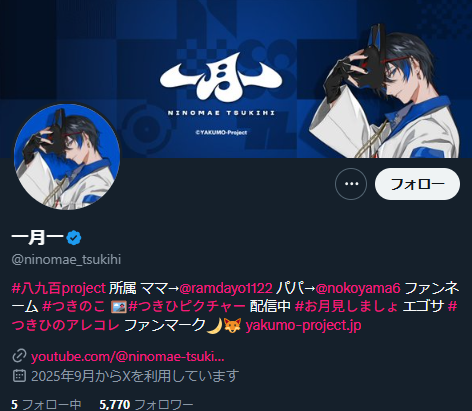View the 5 フォロー中 following list

pos(46,405)
